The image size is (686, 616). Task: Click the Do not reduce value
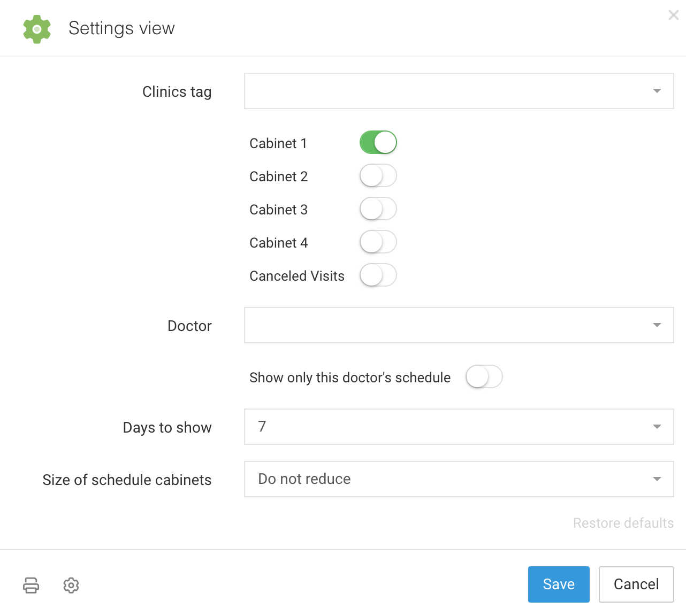pos(304,479)
